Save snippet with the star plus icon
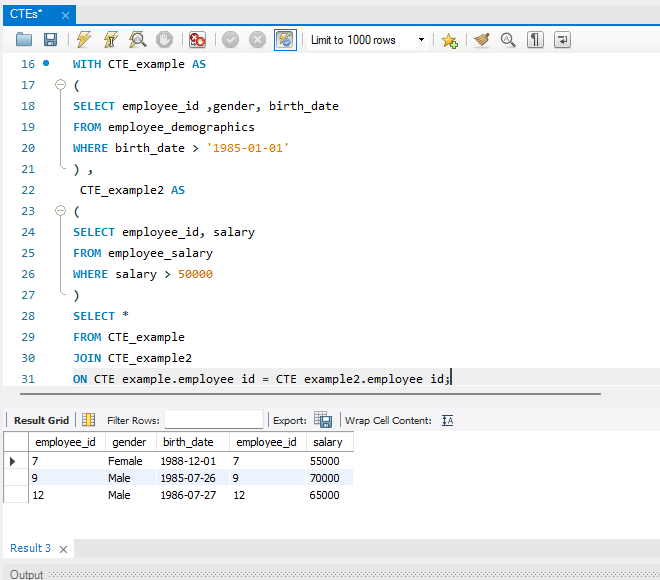 [x=449, y=40]
